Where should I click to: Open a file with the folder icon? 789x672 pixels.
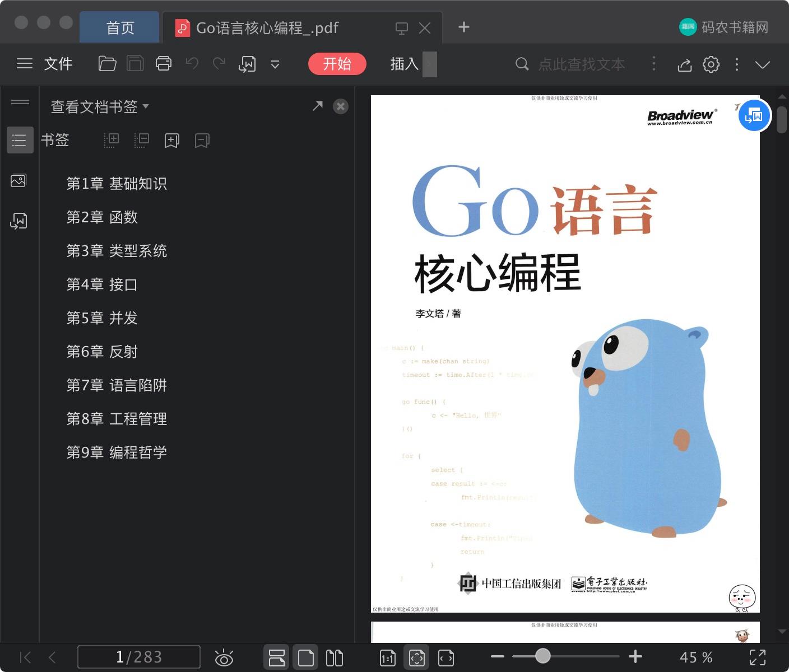click(x=107, y=64)
